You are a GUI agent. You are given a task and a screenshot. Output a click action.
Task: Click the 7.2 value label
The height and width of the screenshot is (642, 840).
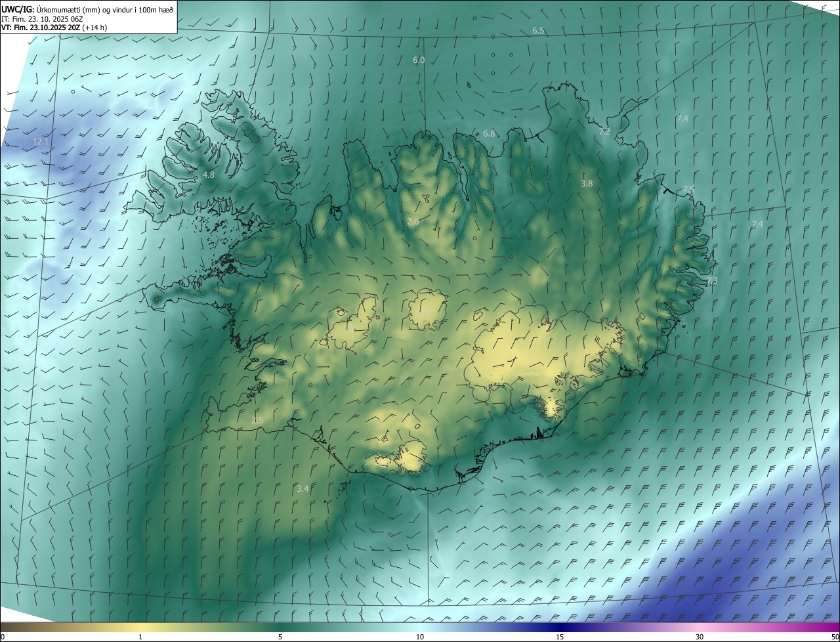pyautogui.click(x=604, y=131)
